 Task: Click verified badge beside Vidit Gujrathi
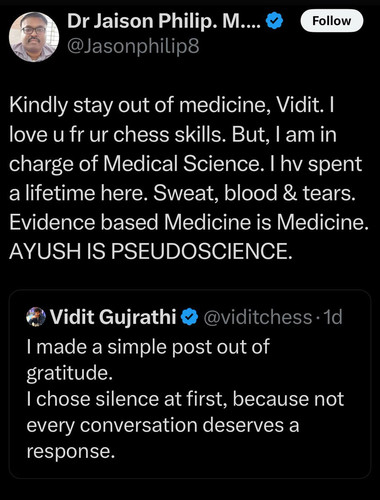coord(189,317)
